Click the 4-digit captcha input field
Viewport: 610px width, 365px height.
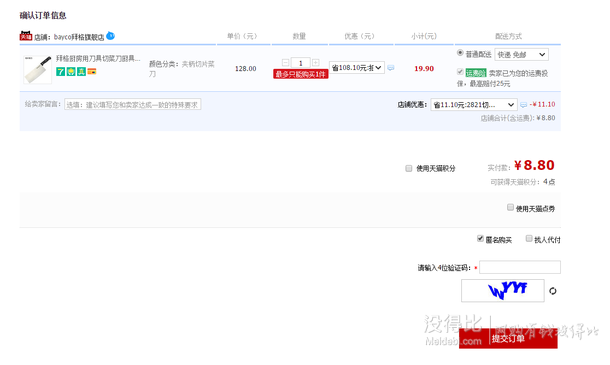(x=520, y=267)
